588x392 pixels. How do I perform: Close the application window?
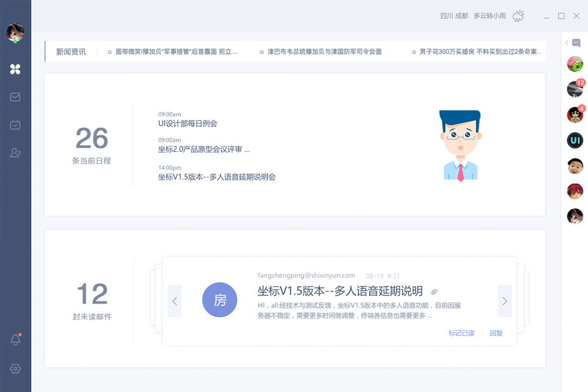[576, 16]
